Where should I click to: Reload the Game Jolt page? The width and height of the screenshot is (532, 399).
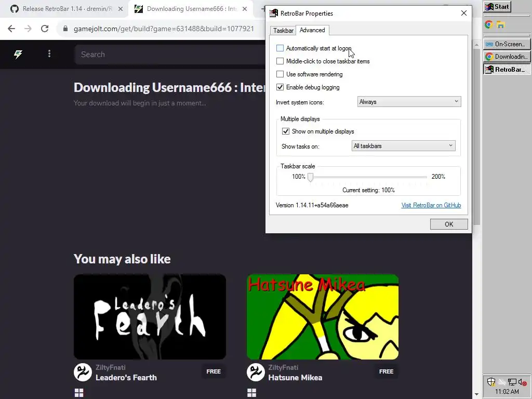45,29
